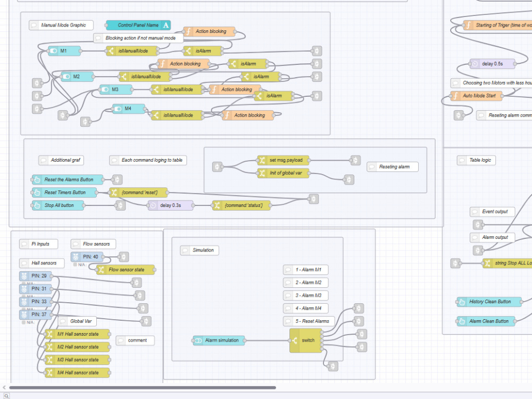Screen dimensions: 532x399
Task: Select the Alarm simulation dropdown node
Action: (219, 340)
